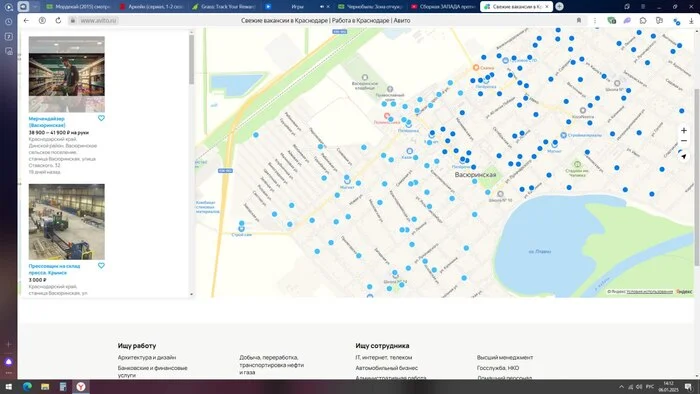Open the clock and date in taskbar
The image size is (700, 394).
click(x=668, y=386)
